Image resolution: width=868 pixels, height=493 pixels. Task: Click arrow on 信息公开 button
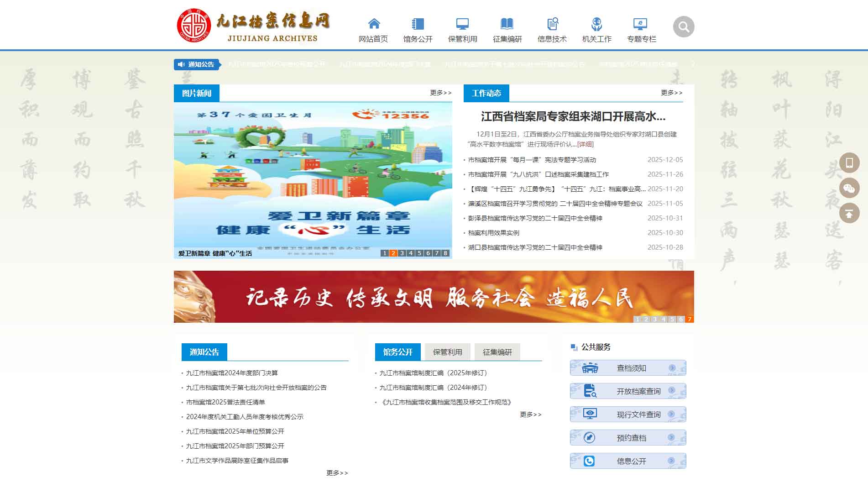click(671, 461)
